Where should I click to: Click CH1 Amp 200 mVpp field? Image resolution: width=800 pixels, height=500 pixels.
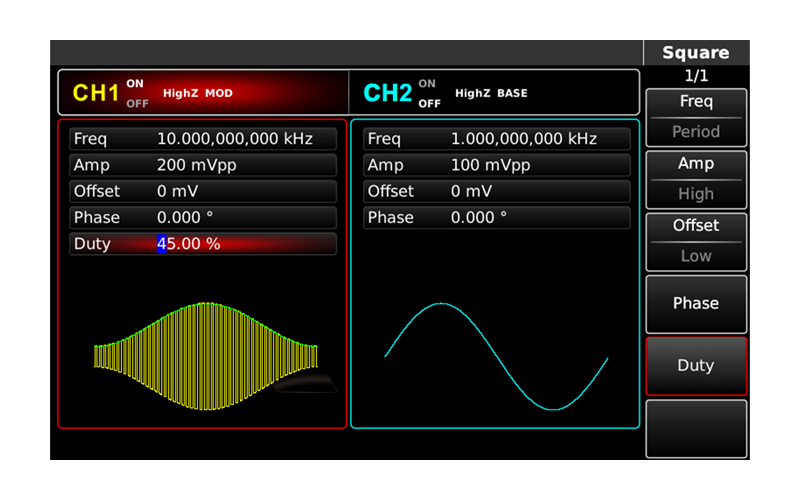tap(203, 165)
